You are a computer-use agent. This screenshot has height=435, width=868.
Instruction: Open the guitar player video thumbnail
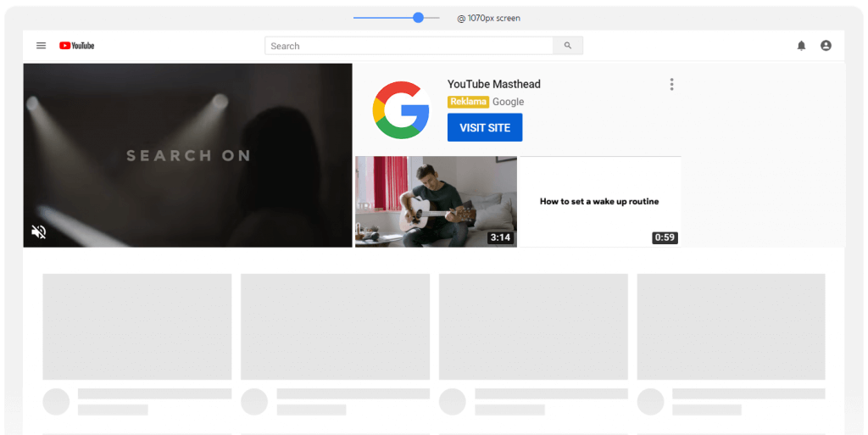pyautogui.click(x=436, y=202)
